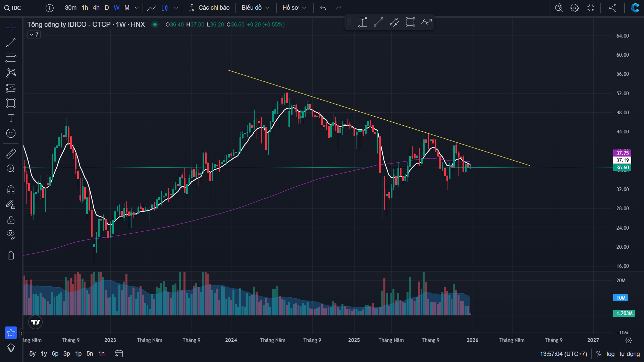Click the share chart icon
The height and width of the screenshot is (362, 644).
612,8
